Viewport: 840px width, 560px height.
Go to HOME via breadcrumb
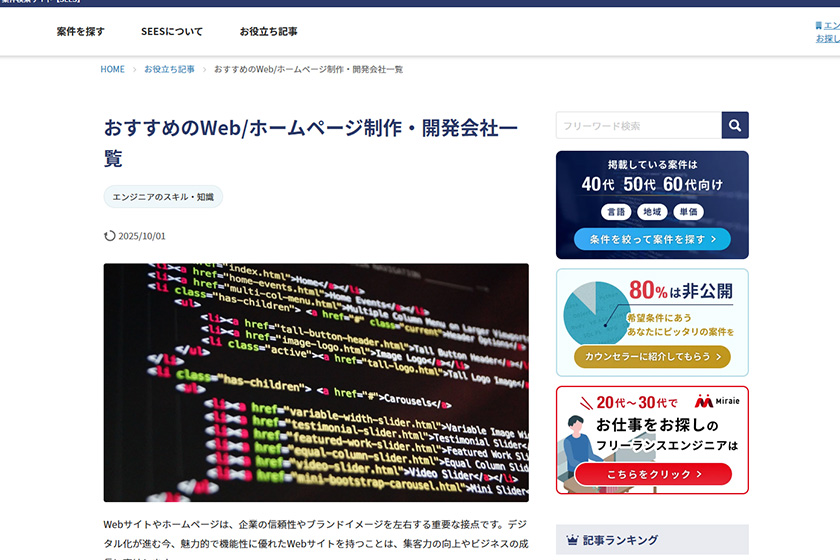click(112, 69)
